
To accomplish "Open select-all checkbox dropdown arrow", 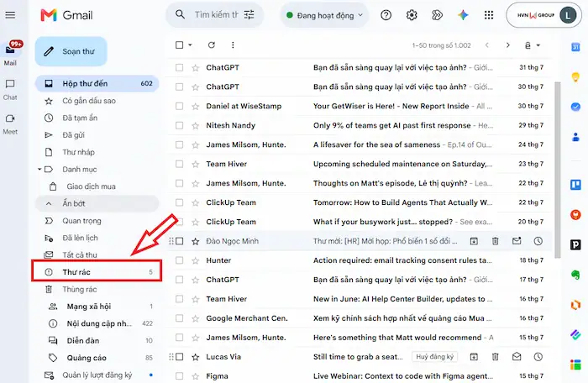I will click(x=190, y=45).
